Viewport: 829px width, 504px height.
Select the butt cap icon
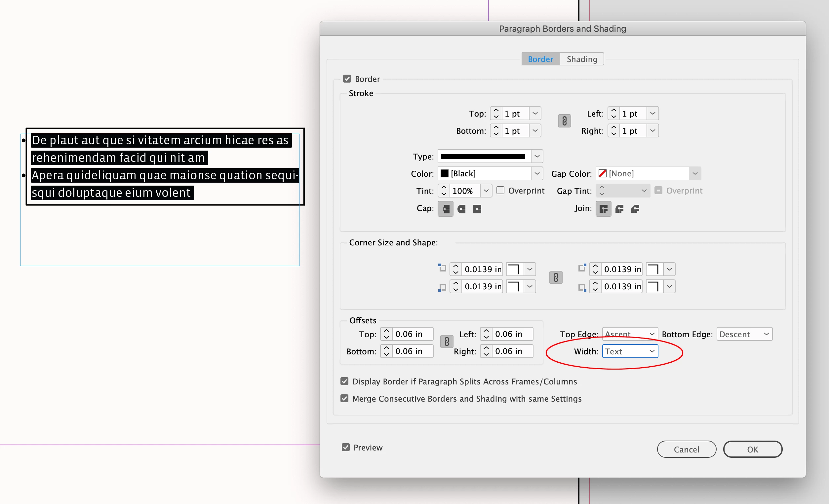click(446, 209)
